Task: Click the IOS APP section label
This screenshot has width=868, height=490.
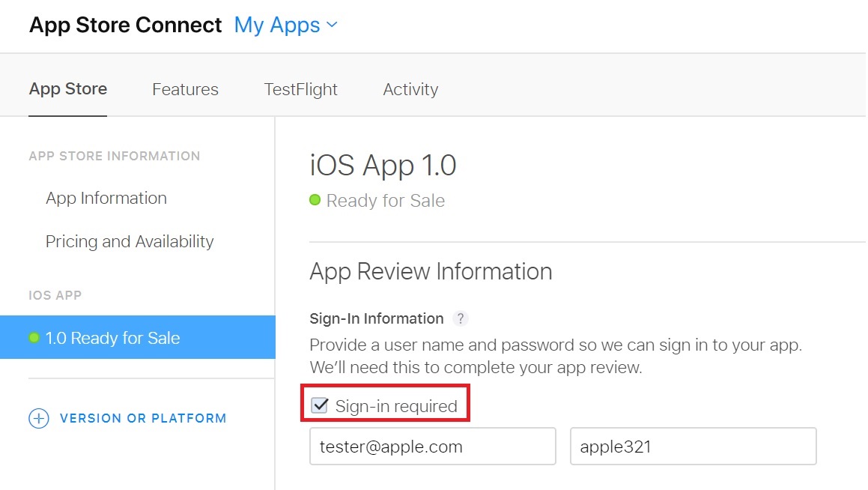Action: click(55, 295)
